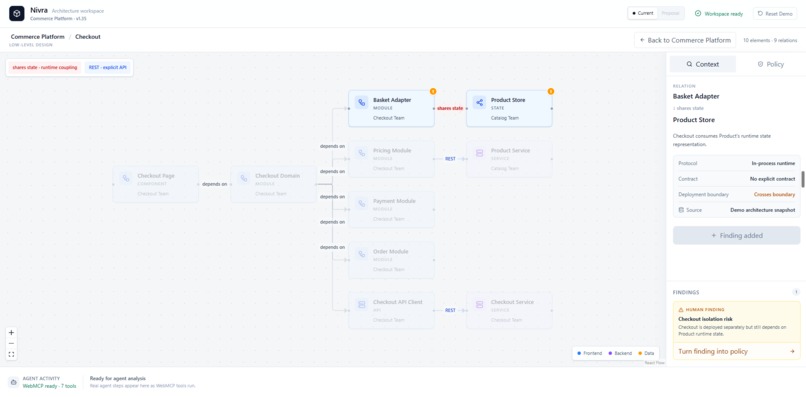Click the Checkout Service node's server icon
The image size is (806, 397).
click(x=479, y=304)
